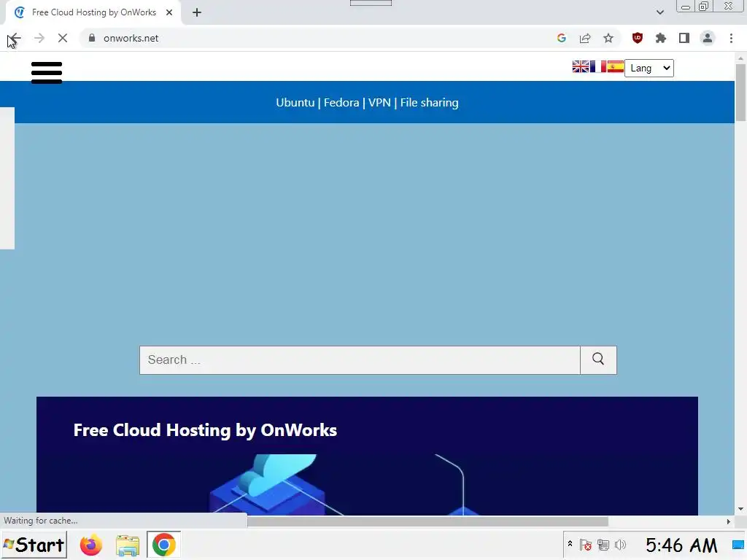This screenshot has height=560, width=747.
Task: Expand the tab search chevron
Action: 659,12
